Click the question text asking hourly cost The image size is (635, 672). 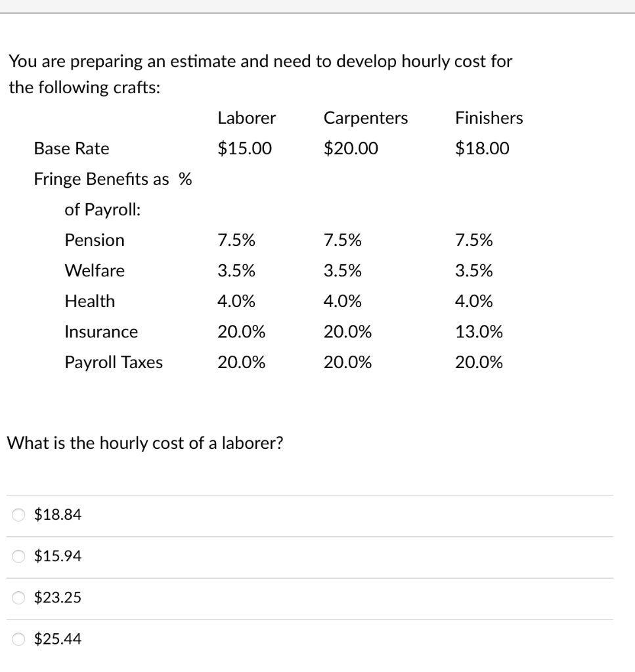145,443
